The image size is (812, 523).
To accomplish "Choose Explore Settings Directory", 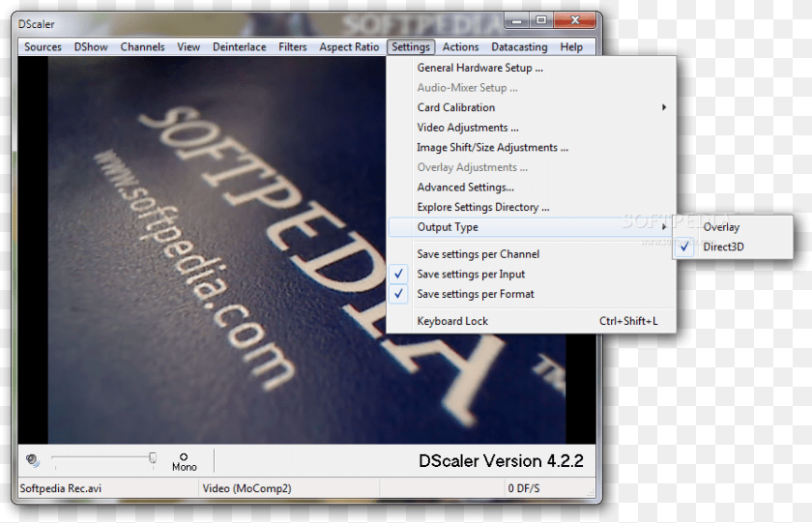I will [x=532, y=207].
